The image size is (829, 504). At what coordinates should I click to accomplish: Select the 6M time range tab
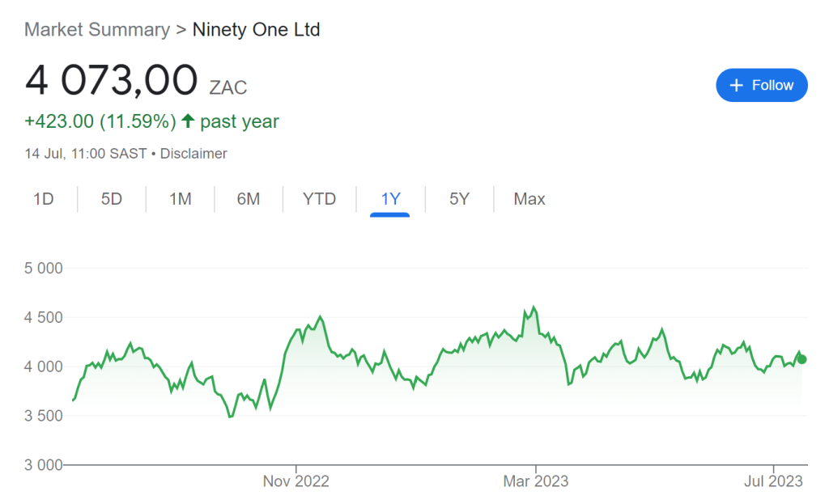[249, 199]
